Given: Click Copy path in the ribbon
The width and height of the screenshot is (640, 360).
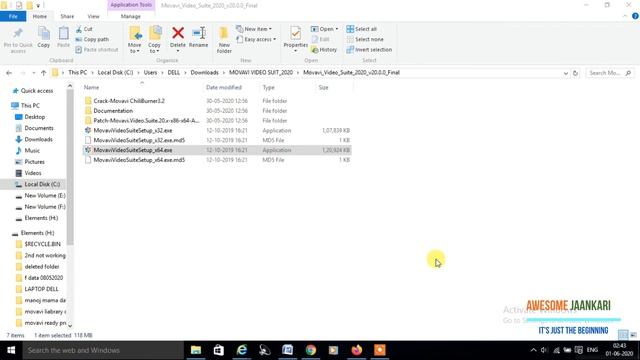Looking at the screenshot, I should (x=92, y=40).
